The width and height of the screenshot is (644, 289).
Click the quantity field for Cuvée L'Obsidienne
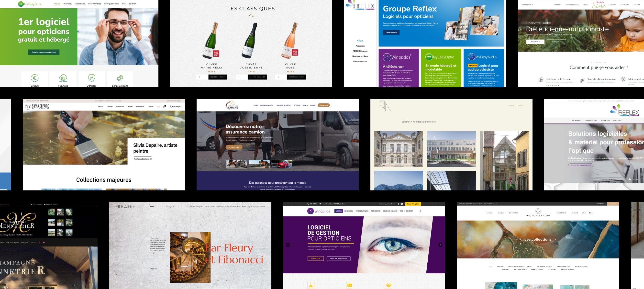241,77
